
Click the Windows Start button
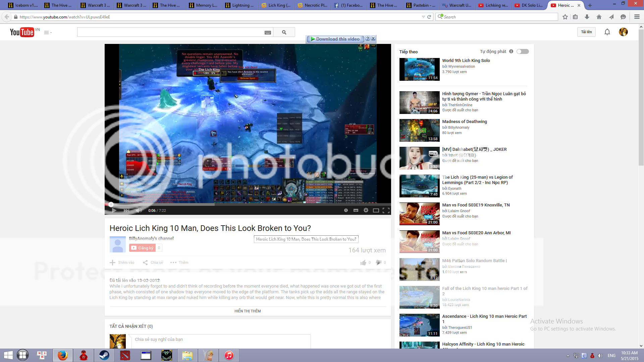(x=8, y=355)
